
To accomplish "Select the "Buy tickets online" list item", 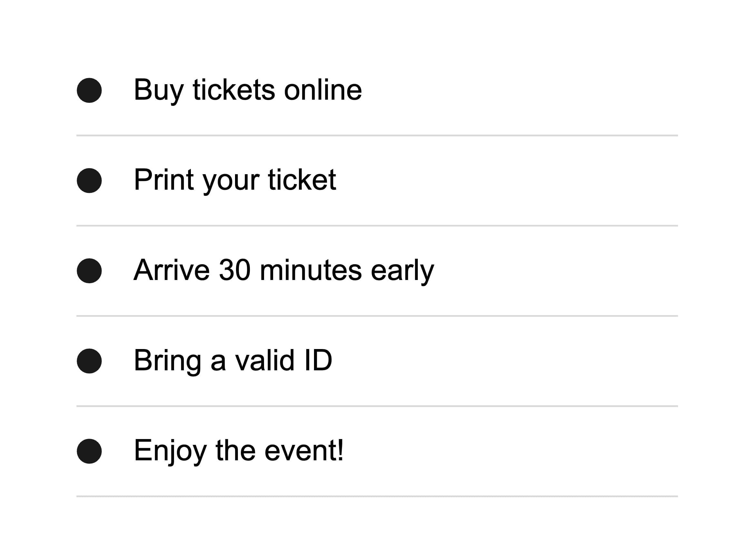I will (247, 90).
